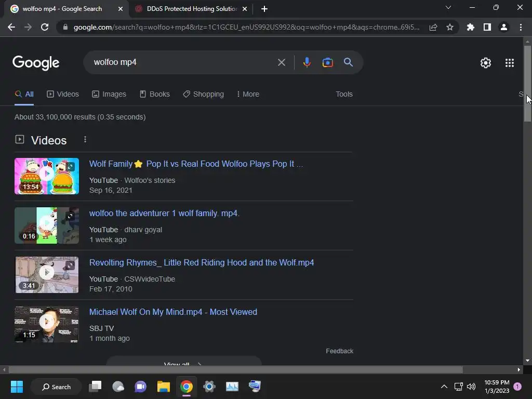Open the share this page icon

[433, 28]
